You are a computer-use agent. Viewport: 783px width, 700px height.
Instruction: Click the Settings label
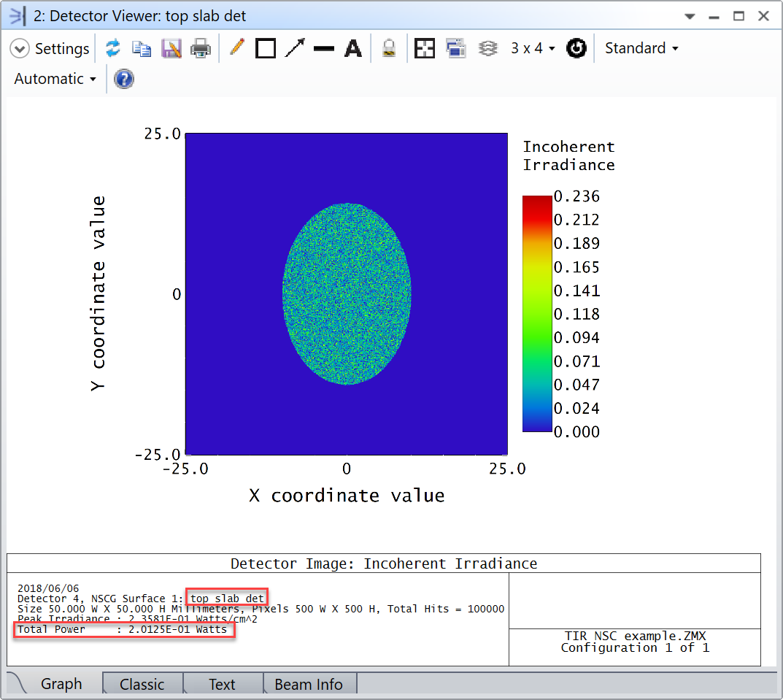(x=62, y=49)
